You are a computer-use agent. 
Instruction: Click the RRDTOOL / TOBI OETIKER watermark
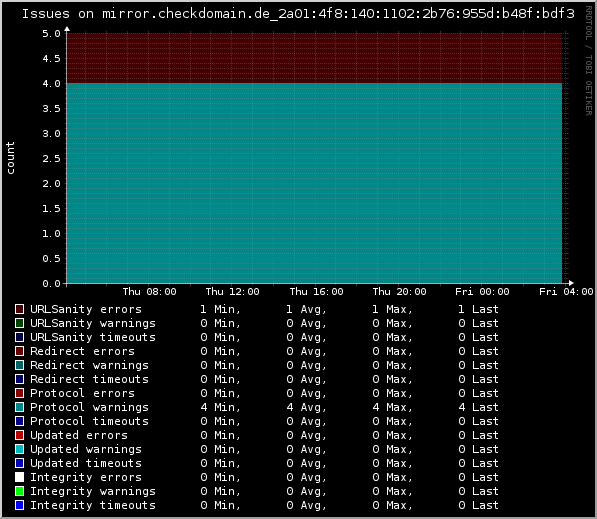coord(589,61)
